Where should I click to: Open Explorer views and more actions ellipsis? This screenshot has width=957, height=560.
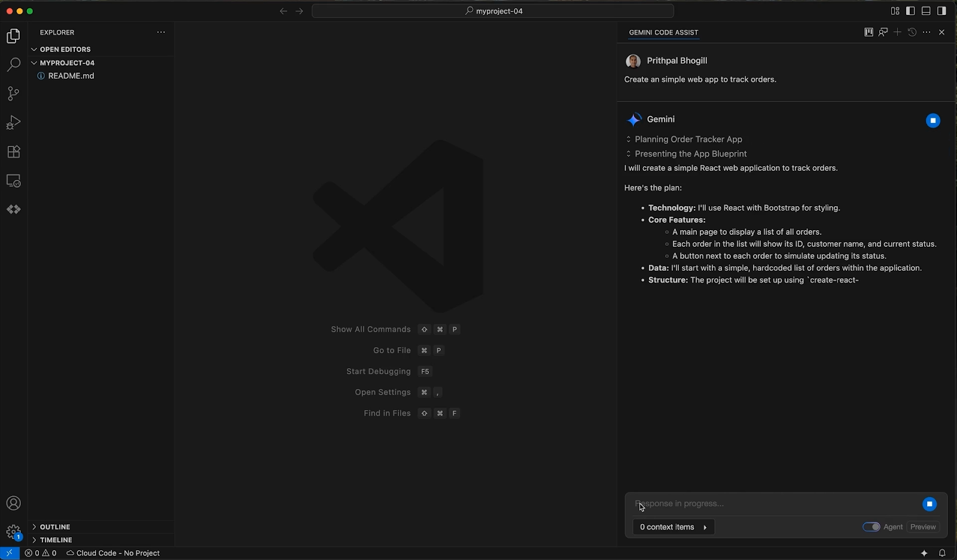click(x=161, y=32)
